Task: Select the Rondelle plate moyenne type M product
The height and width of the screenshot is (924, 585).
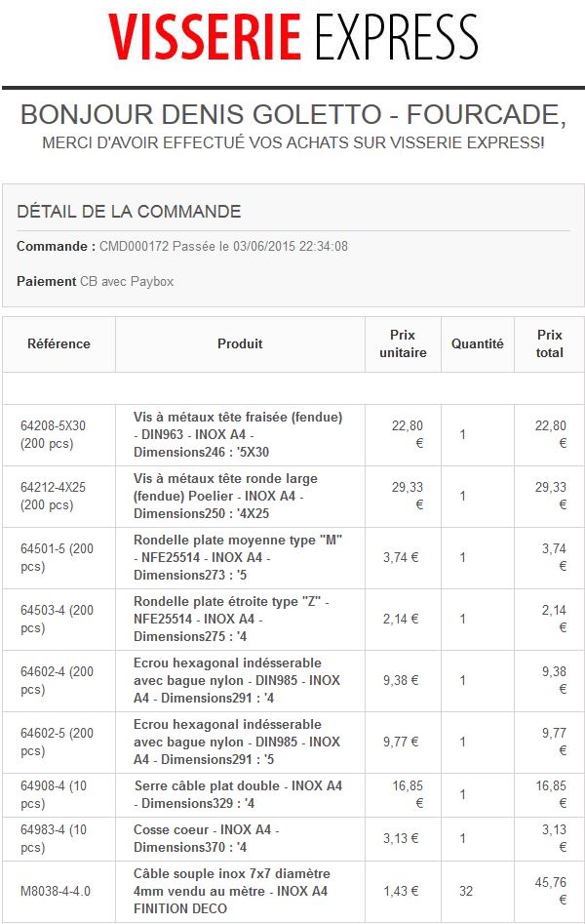Action: click(x=238, y=557)
